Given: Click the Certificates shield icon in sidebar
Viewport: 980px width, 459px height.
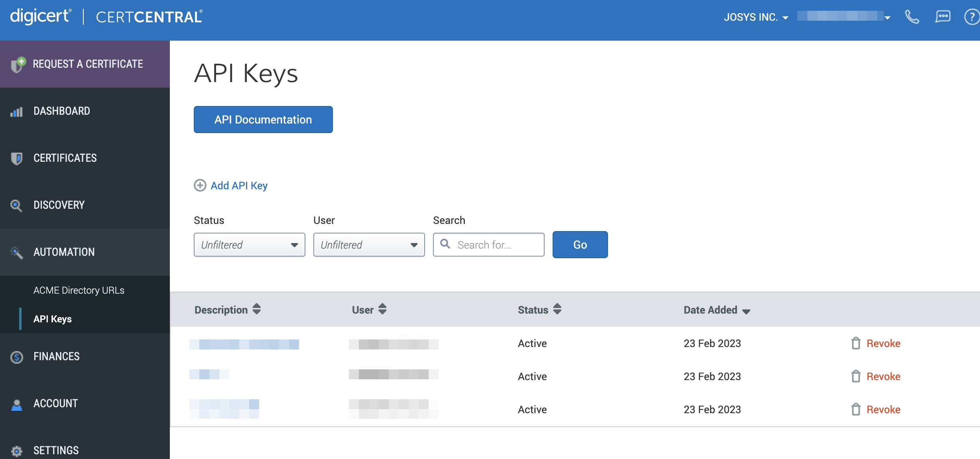Looking at the screenshot, I should coord(16,158).
